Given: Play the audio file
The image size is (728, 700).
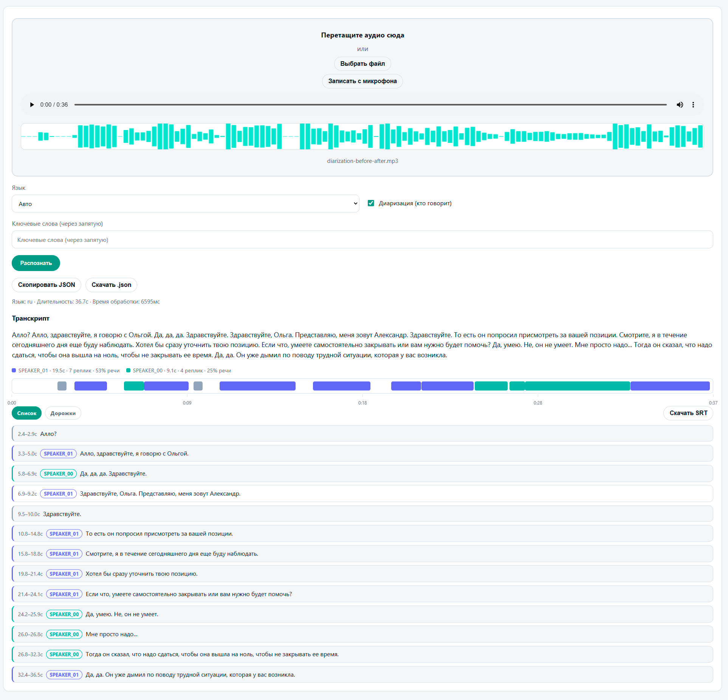Looking at the screenshot, I should (x=32, y=105).
